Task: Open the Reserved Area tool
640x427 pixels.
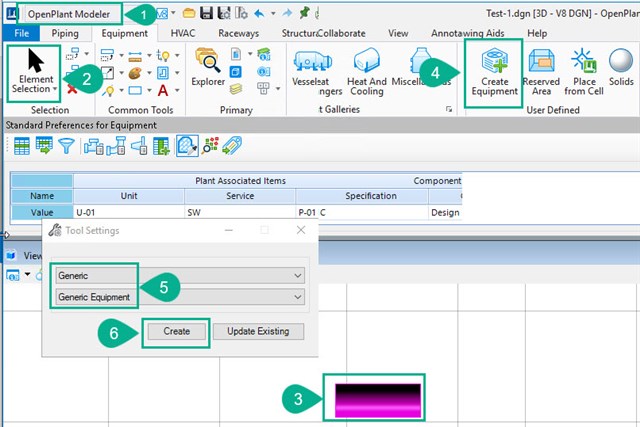Action: click(541, 72)
